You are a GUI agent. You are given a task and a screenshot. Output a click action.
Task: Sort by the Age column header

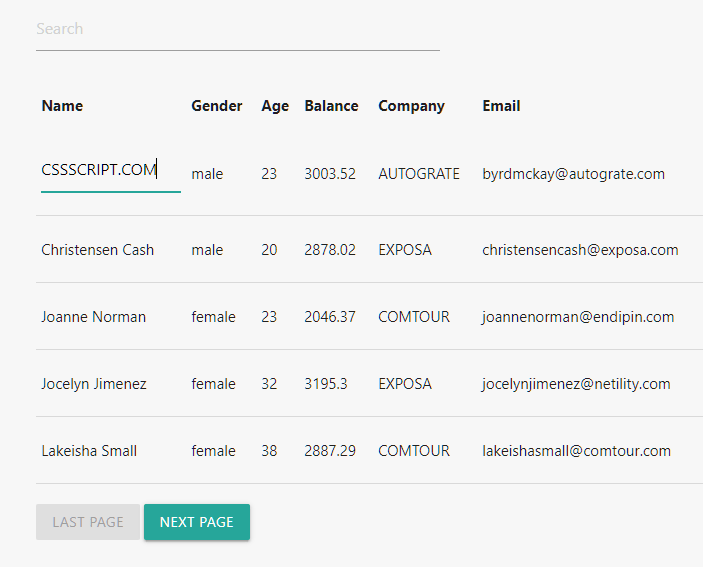[275, 106]
